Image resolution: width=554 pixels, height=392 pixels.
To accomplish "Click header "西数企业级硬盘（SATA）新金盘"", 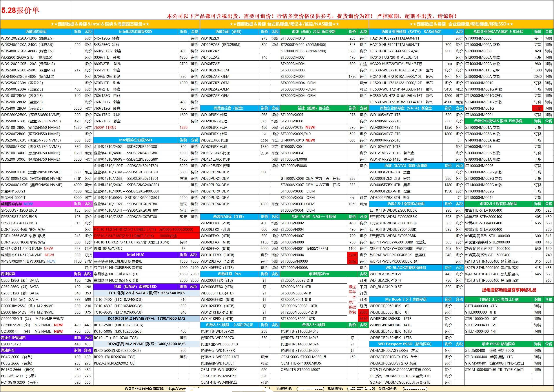I will pos(406,108).
